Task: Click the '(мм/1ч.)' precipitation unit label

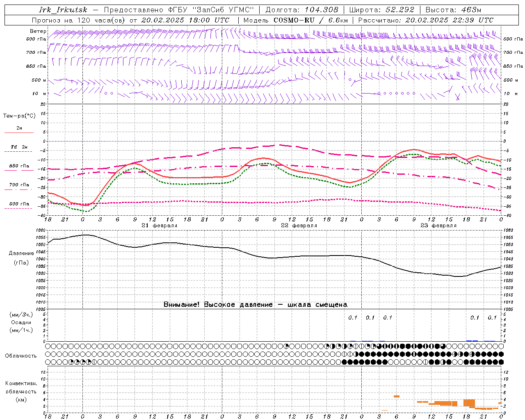Action: point(21,330)
